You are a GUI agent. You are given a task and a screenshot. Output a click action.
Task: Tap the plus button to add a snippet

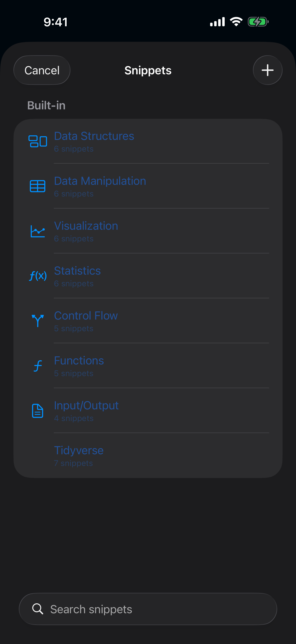(268, 70)
